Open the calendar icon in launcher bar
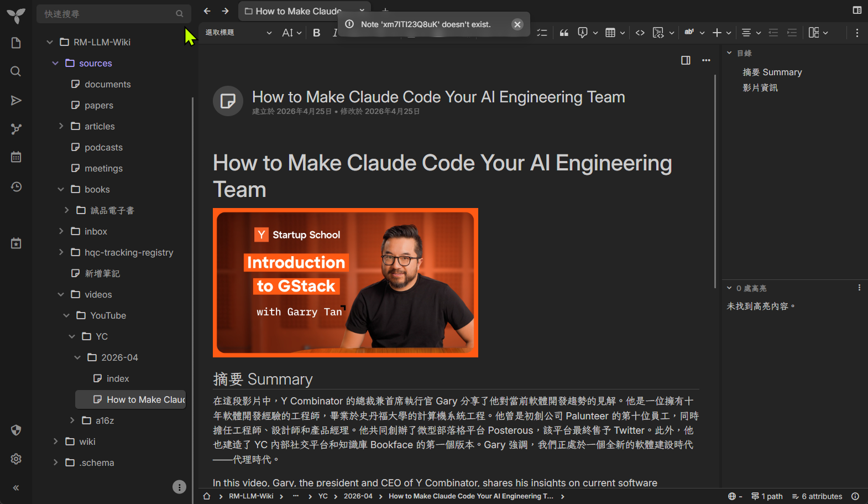Image resolution: width=868 pixels, height=504 pixels. coord(16,157)
